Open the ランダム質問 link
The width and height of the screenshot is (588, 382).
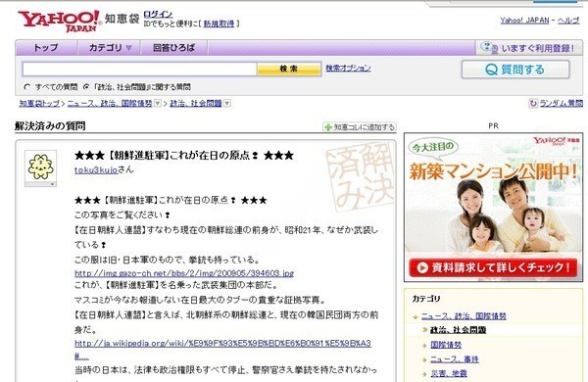(561, 103)
